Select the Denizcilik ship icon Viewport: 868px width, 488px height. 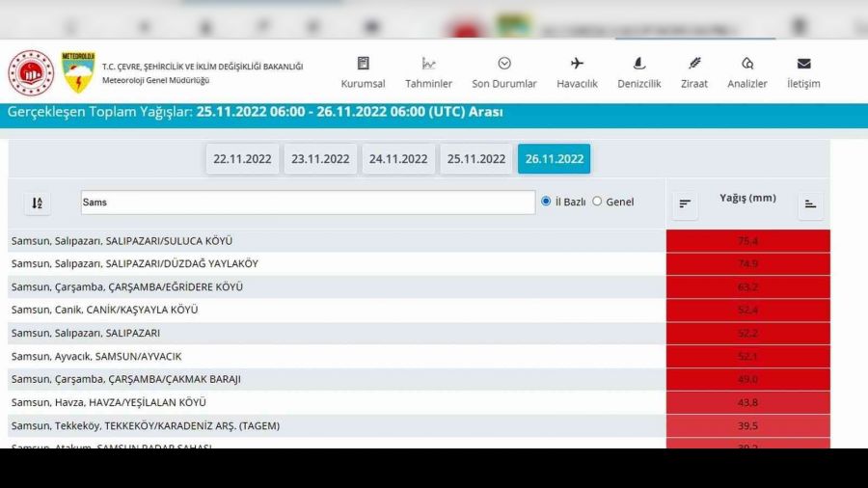point(638,64)
